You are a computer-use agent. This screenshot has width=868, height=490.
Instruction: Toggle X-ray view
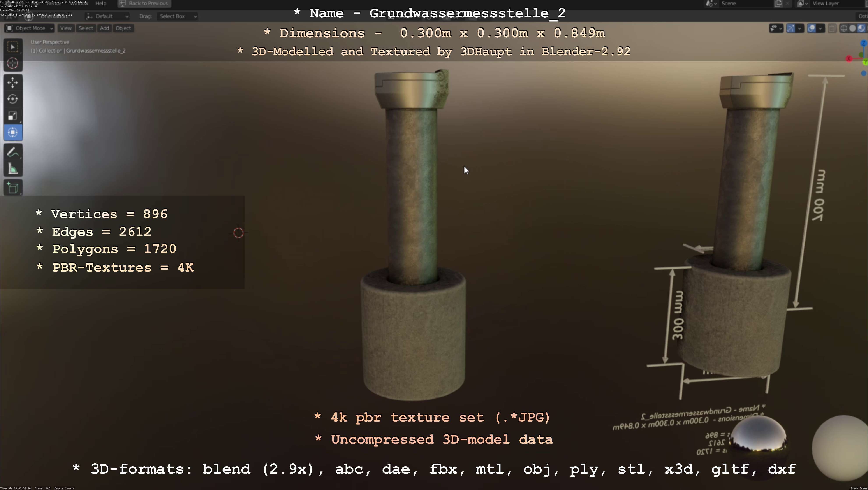pos(832,28)
